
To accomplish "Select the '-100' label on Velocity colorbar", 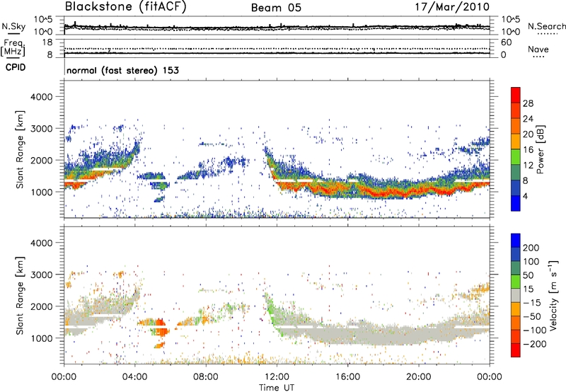I will 535,330.
